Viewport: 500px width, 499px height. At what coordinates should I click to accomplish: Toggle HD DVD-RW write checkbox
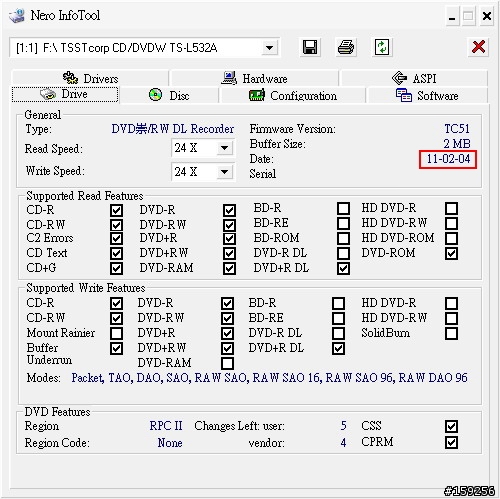click(451, 318)
